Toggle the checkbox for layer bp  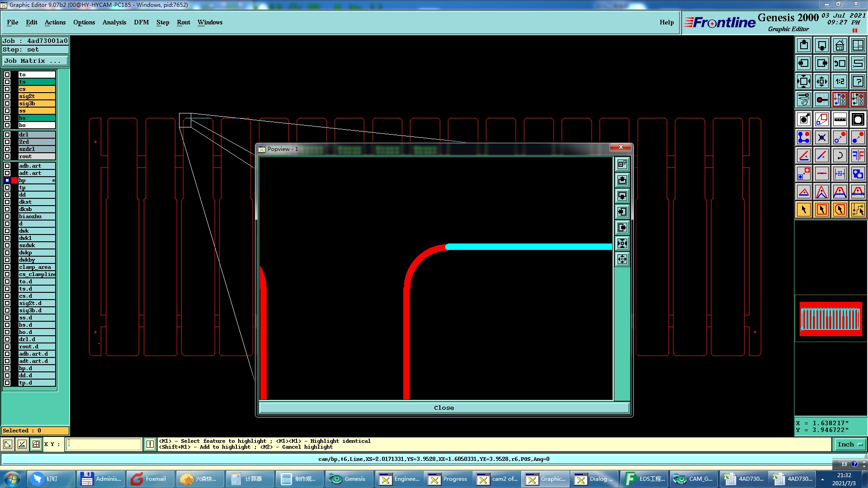point(7,180)
